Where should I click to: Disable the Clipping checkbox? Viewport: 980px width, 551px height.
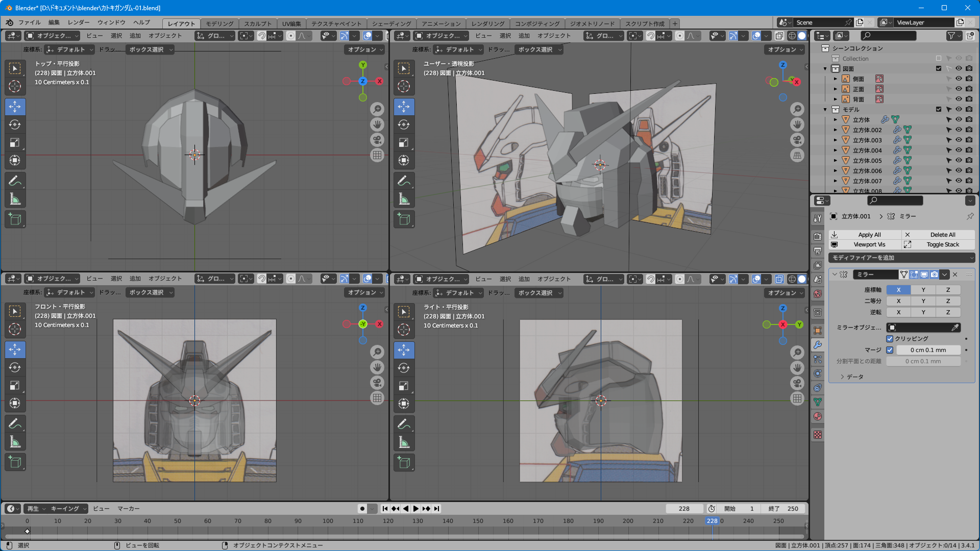point(890,339)
